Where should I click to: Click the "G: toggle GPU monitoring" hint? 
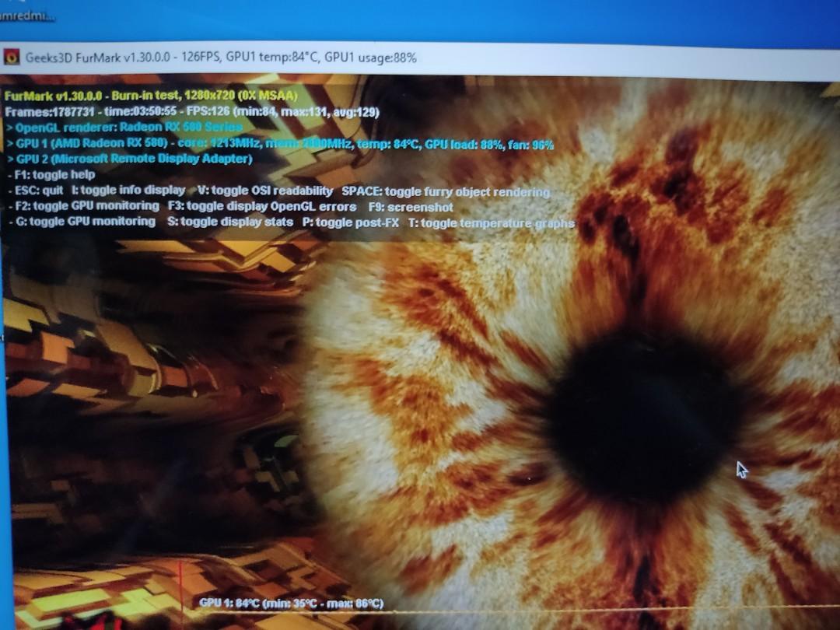(x=82, y=221)
